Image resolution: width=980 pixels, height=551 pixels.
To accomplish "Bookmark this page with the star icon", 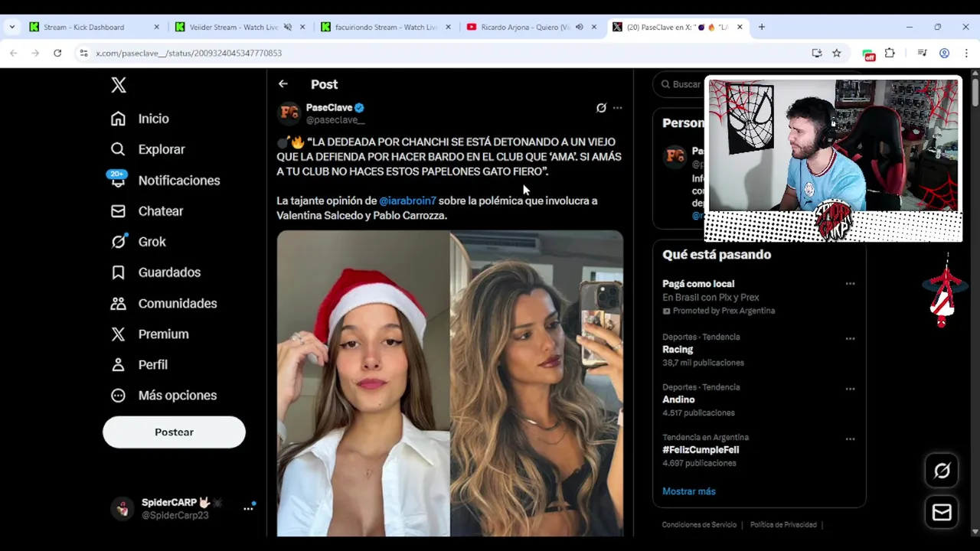I will click(837, 53).
